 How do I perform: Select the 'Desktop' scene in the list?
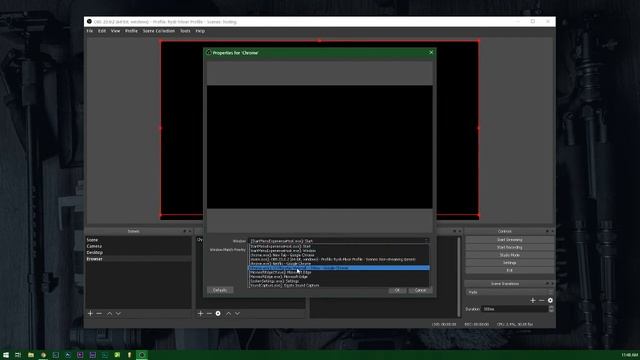[x=138, y=252]
